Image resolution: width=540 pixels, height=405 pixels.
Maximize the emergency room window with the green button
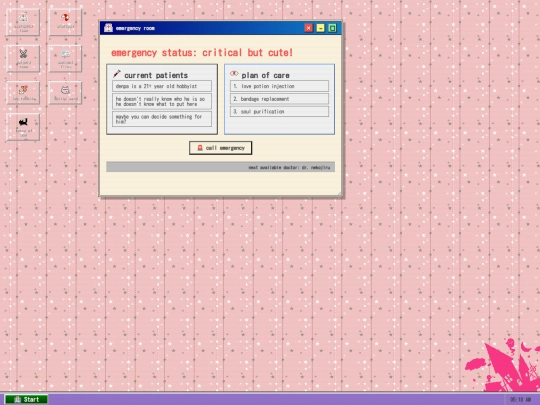pyautogui.click(x=332, y=28)
